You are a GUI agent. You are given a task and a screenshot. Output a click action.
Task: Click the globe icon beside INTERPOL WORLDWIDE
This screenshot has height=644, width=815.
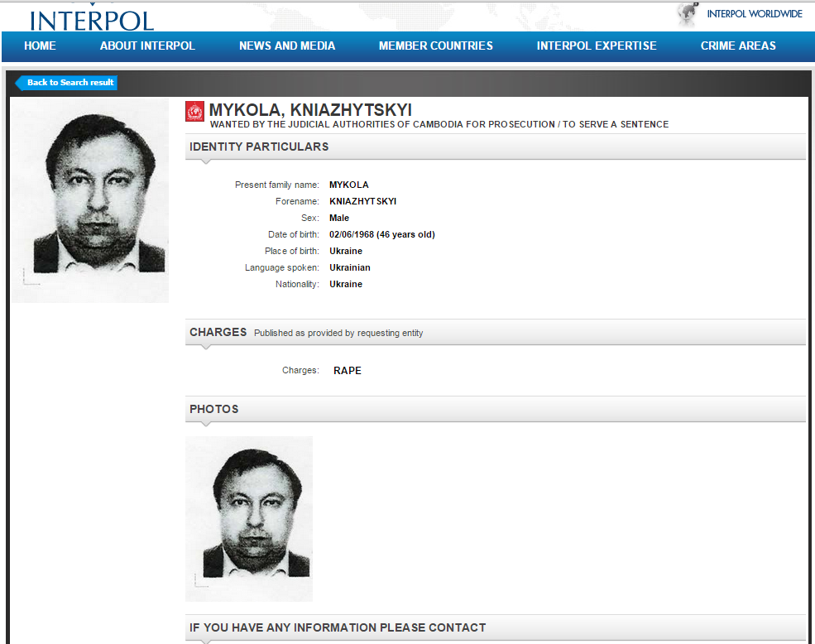pos(688,14)
